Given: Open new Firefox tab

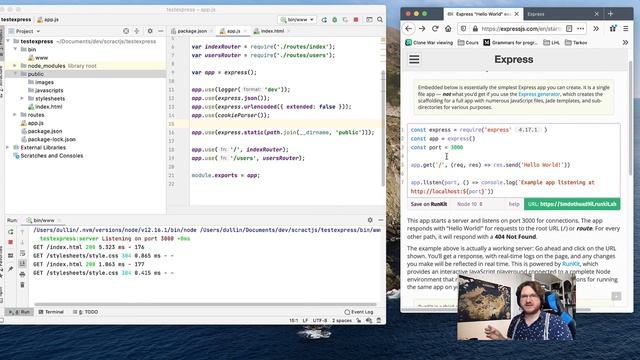Looking at the screenshot, I should click(611, 13).
